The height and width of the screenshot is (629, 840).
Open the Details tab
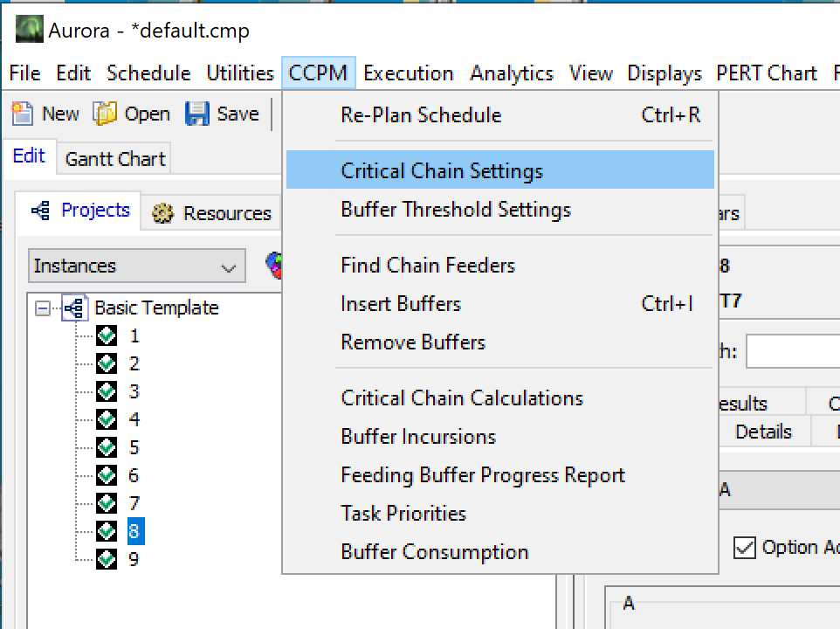[762, 432]
